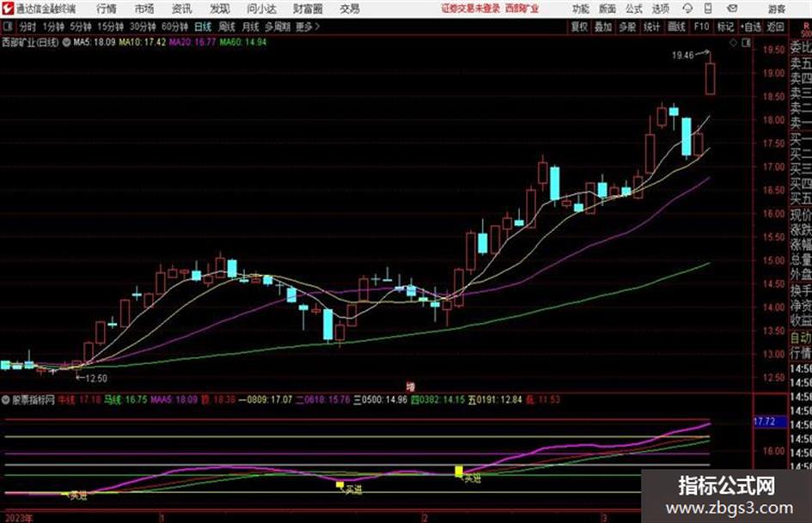Switch to 1分钟 period

(53, 27)
